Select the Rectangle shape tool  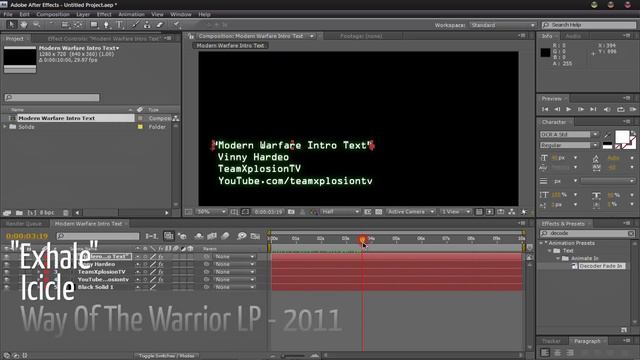(x=94, y=25)
